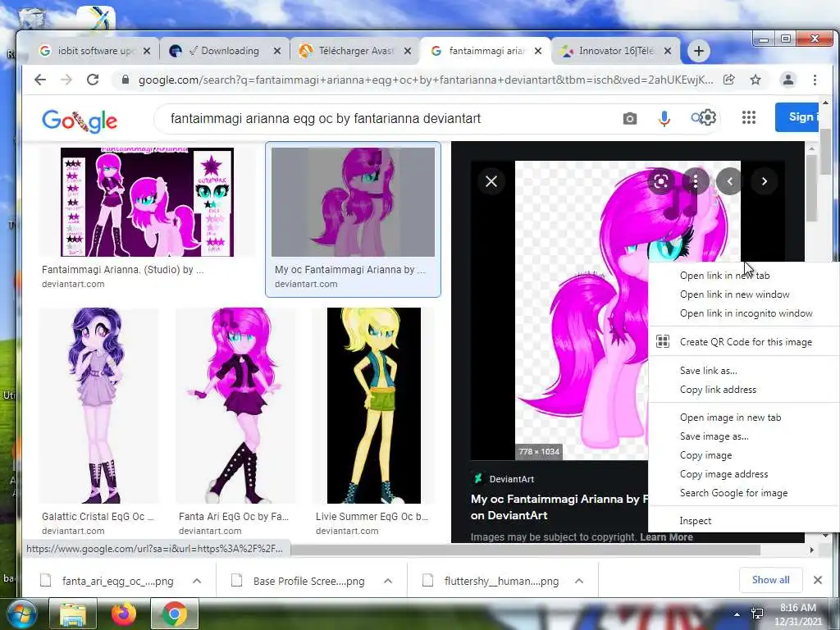Open Chrome three-dot menu
Screen dimensions: 840x630
(x=815, y=80)
